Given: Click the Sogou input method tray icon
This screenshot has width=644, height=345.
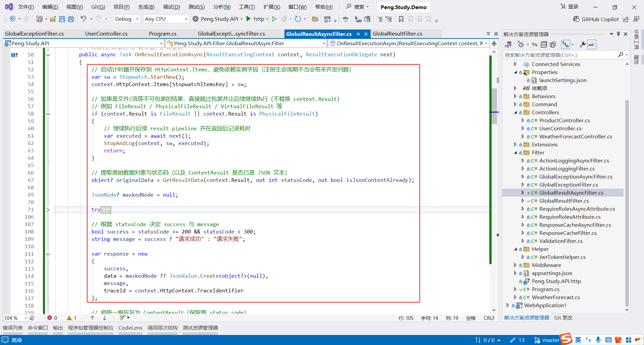Looking at the screenshot, I should [566, 339].
